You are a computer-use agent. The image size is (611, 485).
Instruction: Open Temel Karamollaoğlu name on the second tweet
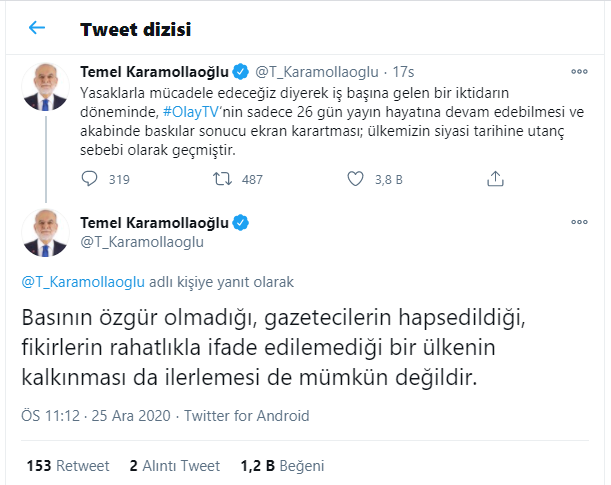point(153,222)
